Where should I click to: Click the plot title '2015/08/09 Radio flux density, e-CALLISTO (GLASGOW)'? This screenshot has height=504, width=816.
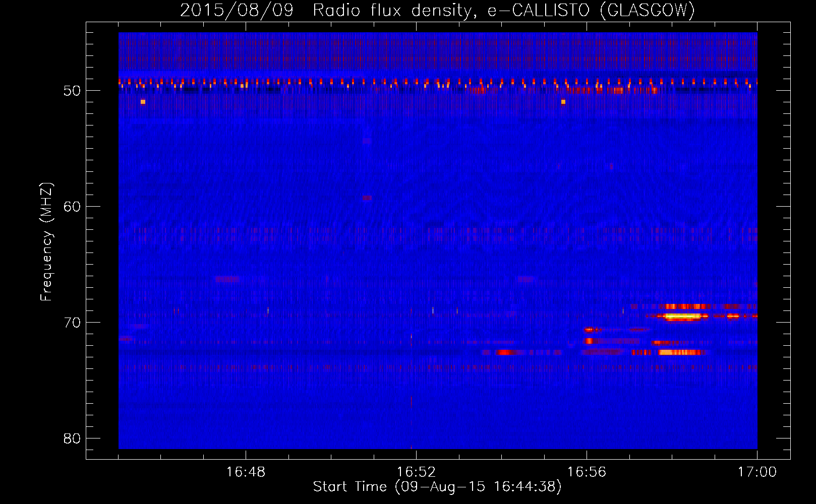click(x=437, y=10)
